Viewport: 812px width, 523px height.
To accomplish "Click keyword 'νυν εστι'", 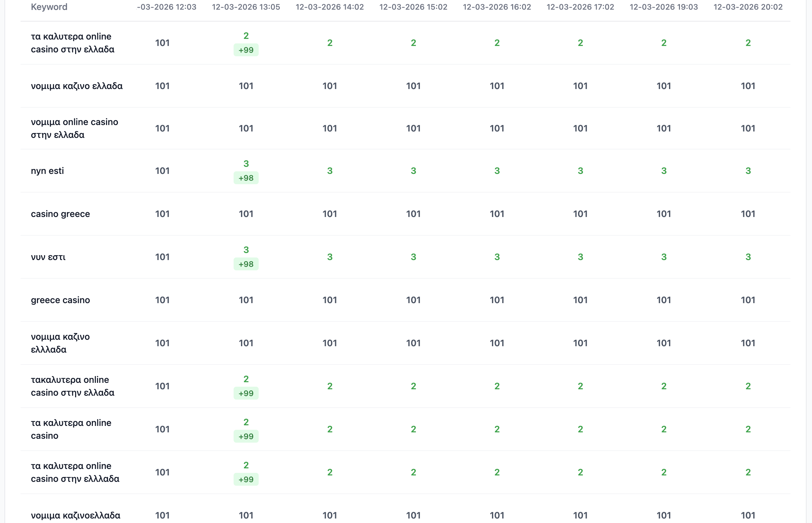I will coord(48,257).
